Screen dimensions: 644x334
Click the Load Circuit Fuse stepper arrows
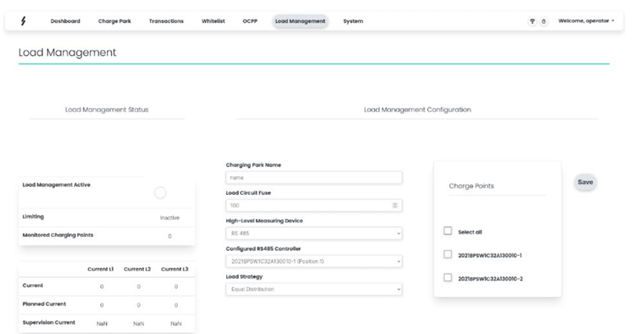point(395,206)
